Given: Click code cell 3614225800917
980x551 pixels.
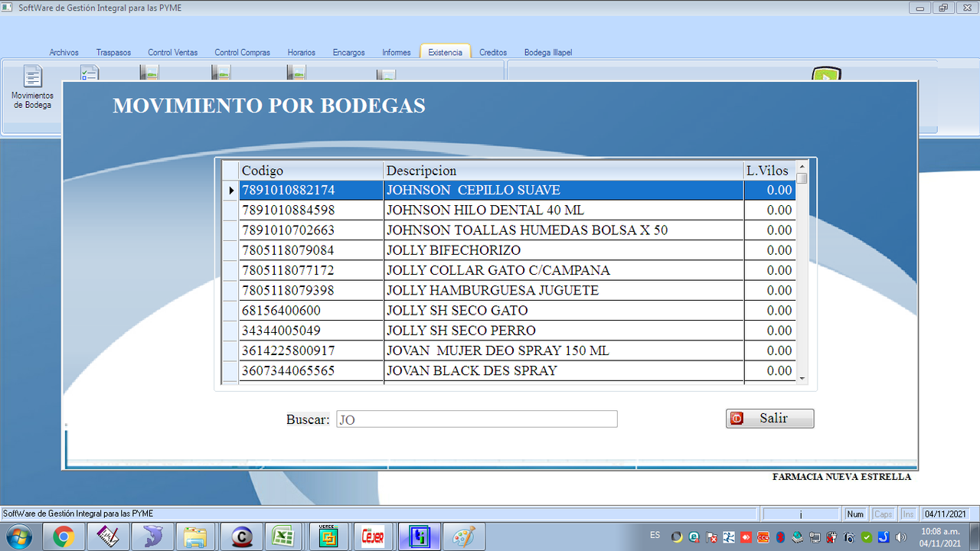Looking at the screenshot, I should 311,350.
